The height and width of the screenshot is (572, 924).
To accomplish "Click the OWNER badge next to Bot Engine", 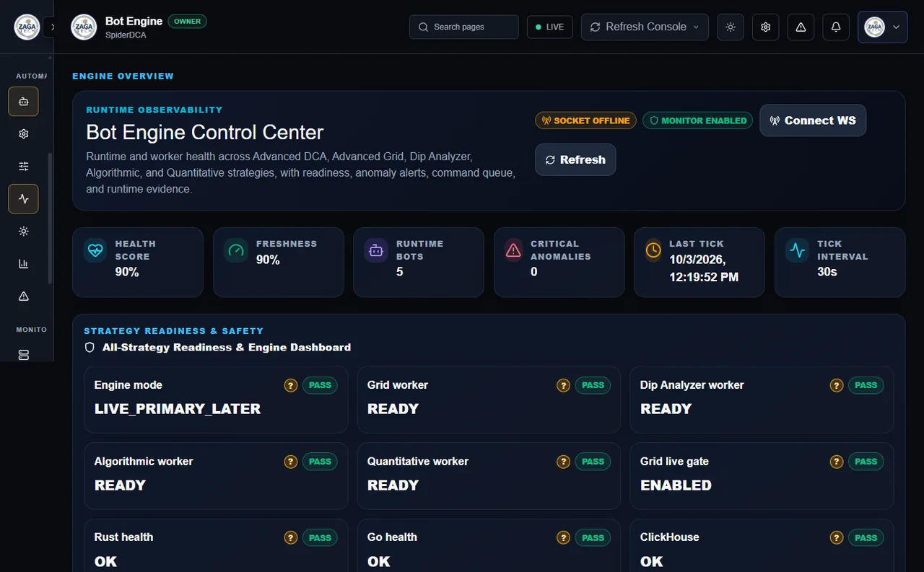I will 187,21.
